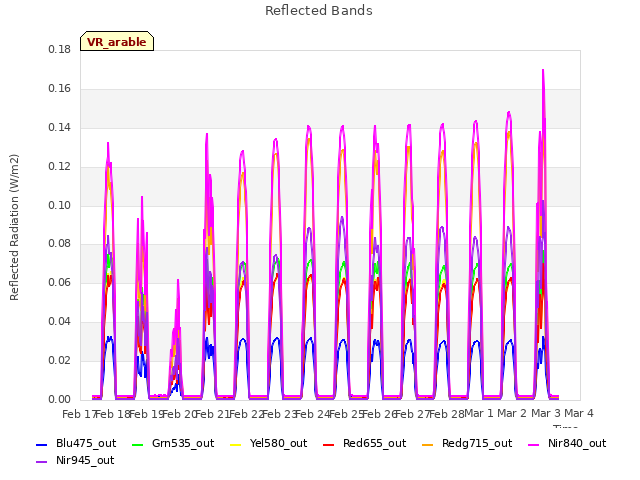
Task: Click the Mar 1 x-axis date label
Action: click(x=479, y=413)
